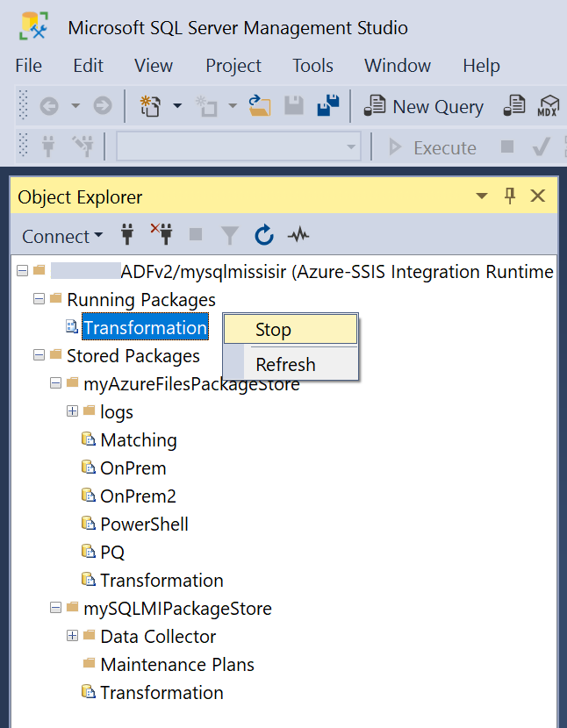Open a file with the folder toolbar icon

coord(261,106)
